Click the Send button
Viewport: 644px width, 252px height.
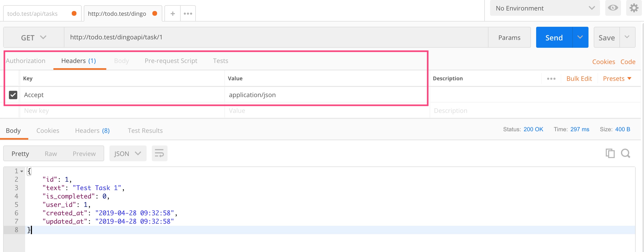coord(554,37)
